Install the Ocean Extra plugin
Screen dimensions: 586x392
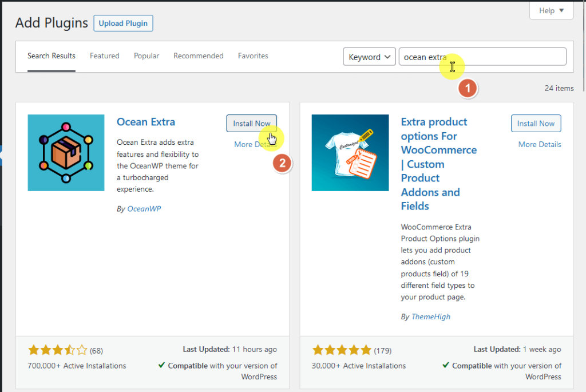coord(252,123)
